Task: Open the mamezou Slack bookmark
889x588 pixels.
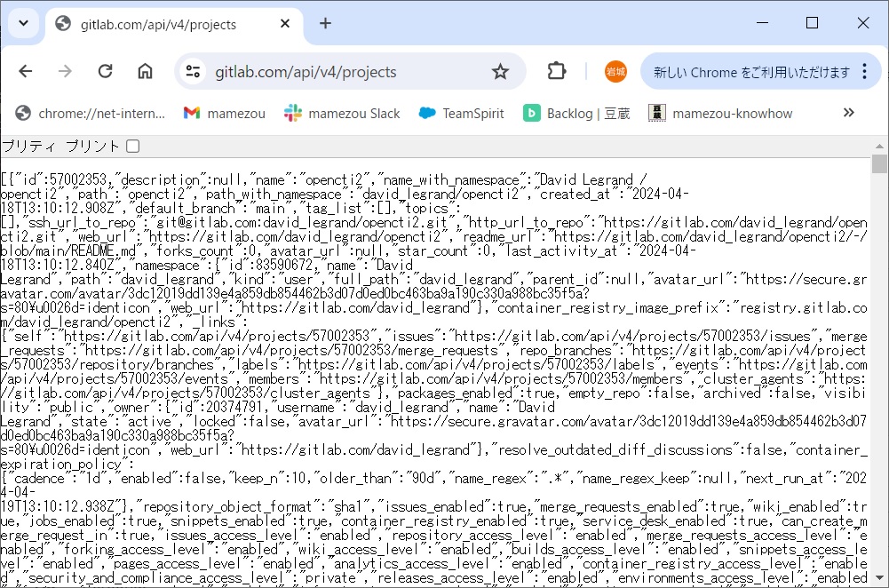Action: click(342, 113)
